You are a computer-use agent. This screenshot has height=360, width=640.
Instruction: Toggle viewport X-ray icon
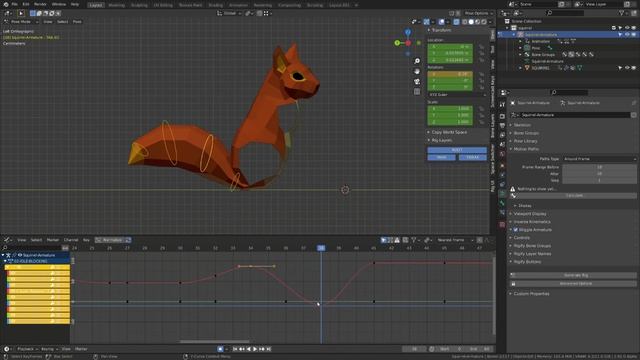pyautogui.click(x=456, y=22)
